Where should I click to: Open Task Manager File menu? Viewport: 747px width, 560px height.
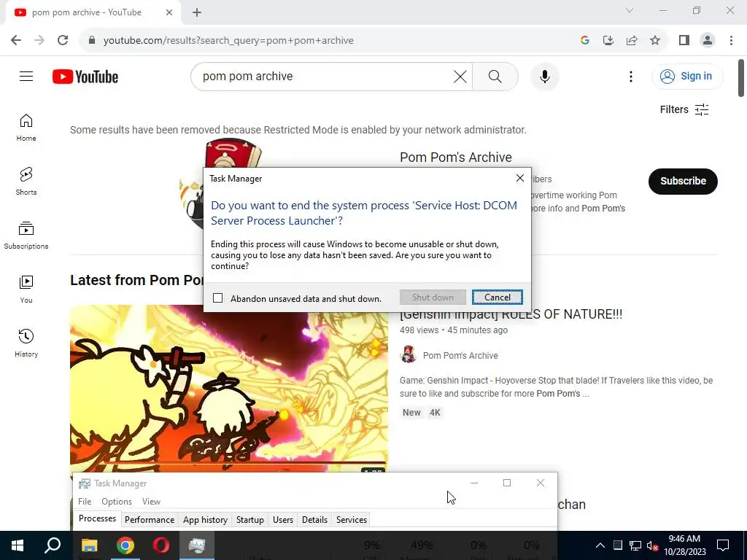click(x=85, y=502)
